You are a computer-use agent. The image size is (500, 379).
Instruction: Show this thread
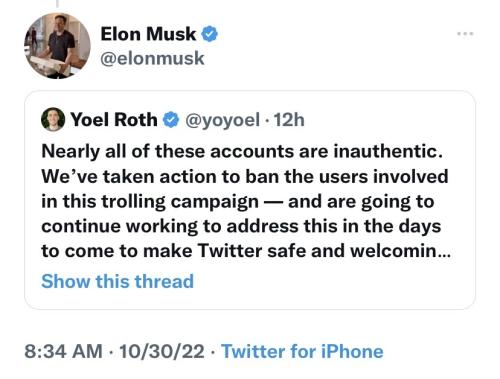coord(117,281)
